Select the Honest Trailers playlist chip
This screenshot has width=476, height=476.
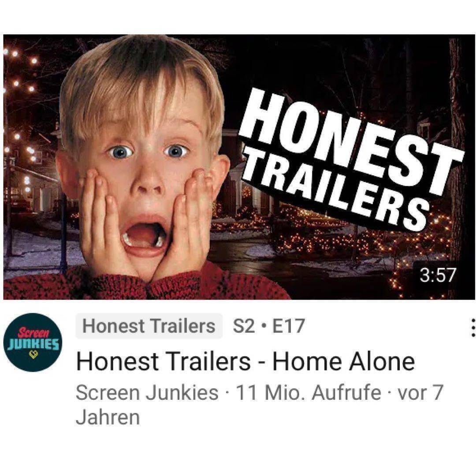(149, 326)
